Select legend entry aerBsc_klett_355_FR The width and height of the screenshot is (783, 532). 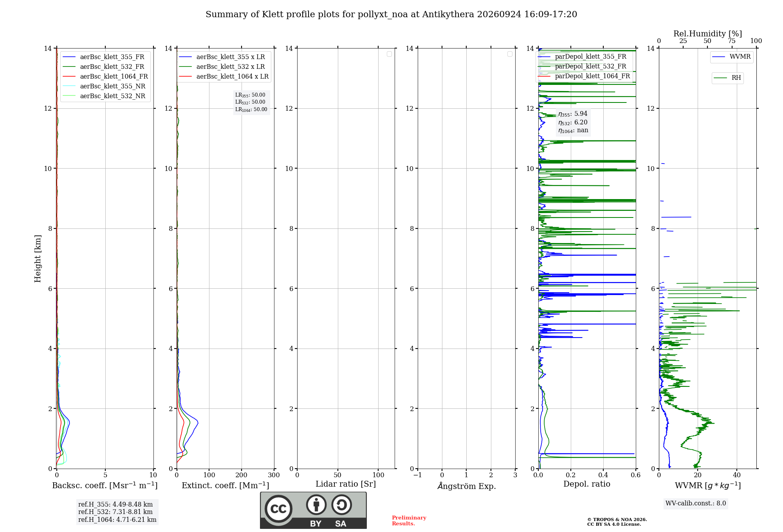[x=104, y=57]
